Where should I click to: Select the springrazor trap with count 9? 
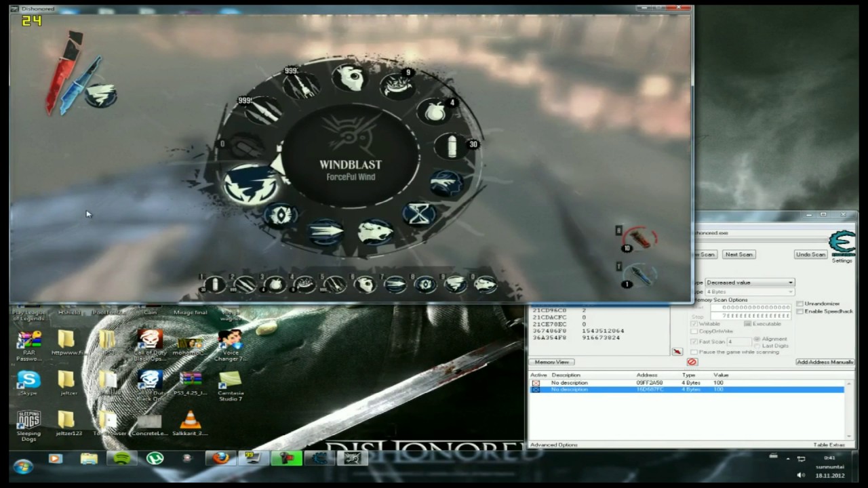397,85
